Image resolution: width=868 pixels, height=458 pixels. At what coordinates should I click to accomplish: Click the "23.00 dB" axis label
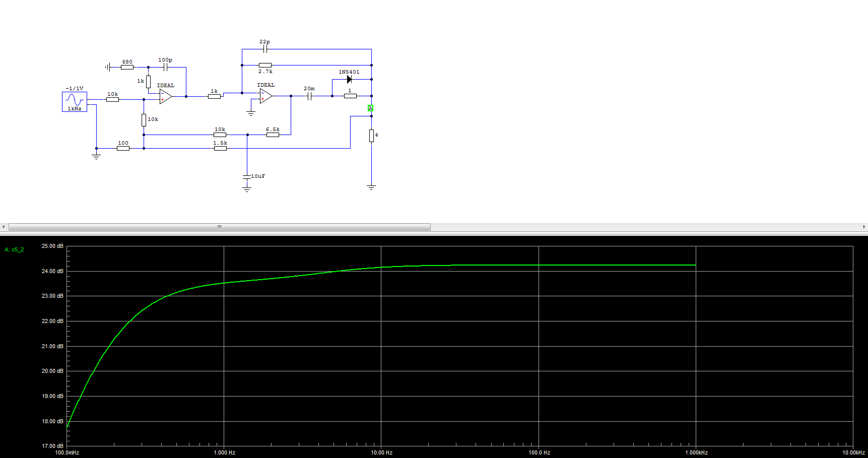[x=52, y=296]
